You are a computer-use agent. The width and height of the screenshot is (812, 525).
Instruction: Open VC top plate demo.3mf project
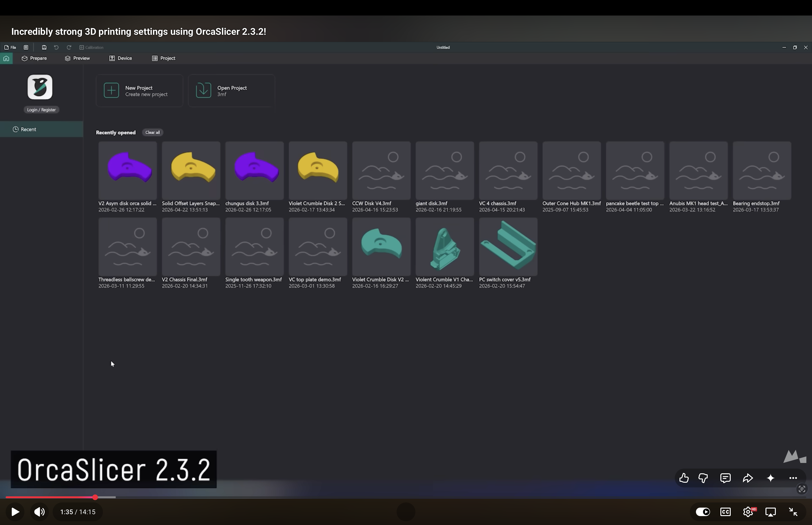pyautogui.click(x=318, y=247)
